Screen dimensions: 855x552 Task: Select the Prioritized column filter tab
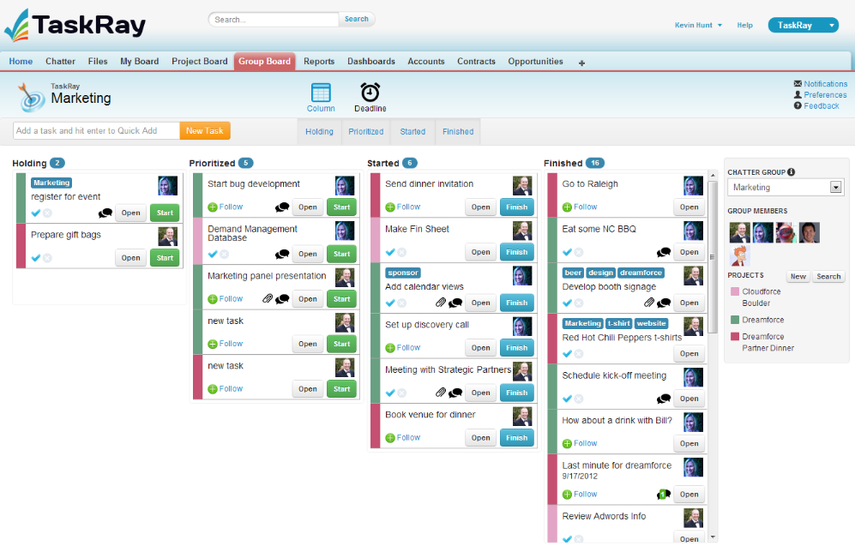366,131
